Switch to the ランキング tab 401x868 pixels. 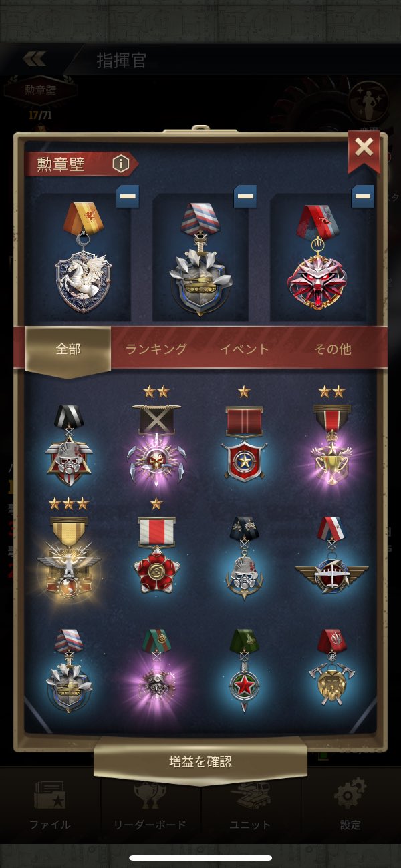pyautogui.click(x=156, y=349)
